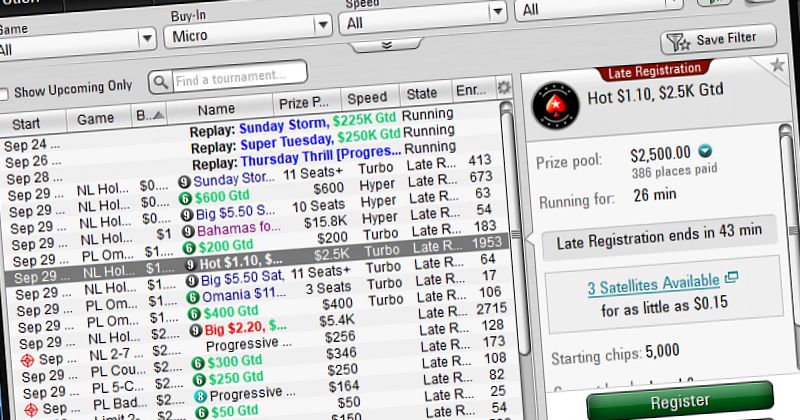Star the Hot $1.10 tournament as favorite
The image size is (800, 420).
[x=777, y=66]
